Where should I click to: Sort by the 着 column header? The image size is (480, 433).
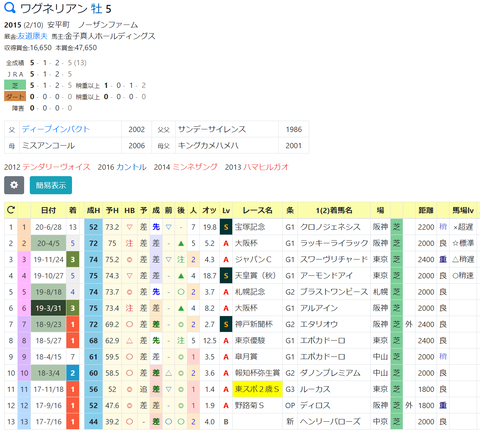(73, 210)
